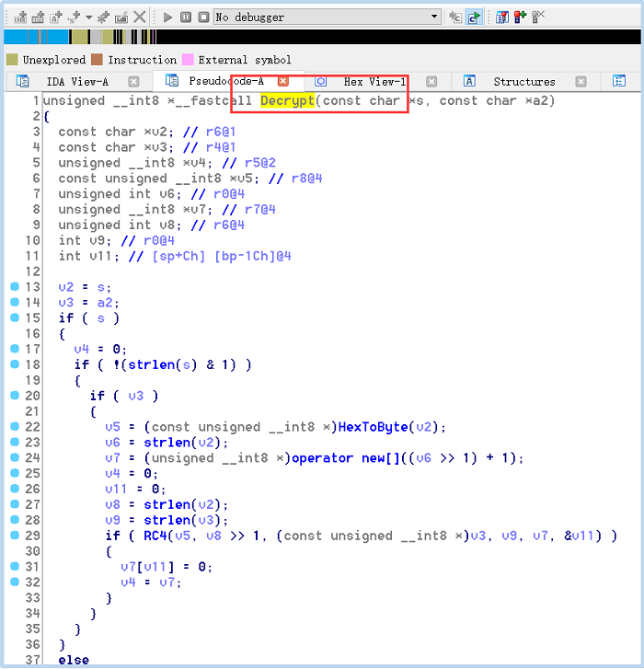Click the navigation band overview bar
The width and height of the screenshot is (644, 669).
pos(322,37)
